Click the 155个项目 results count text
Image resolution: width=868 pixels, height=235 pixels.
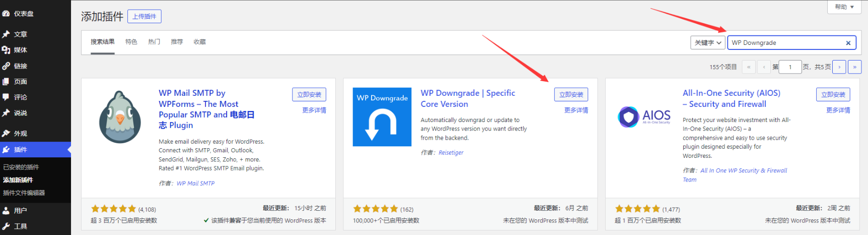[x=723, y=67]
